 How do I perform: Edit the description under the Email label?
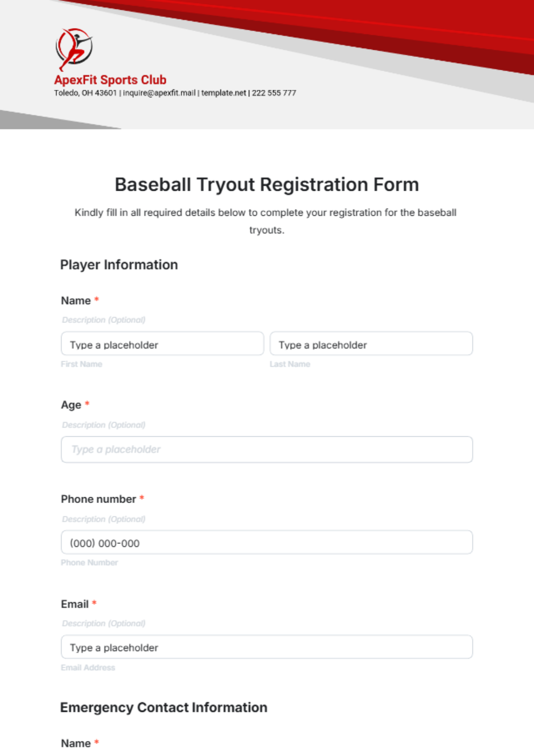click(104, 623)
